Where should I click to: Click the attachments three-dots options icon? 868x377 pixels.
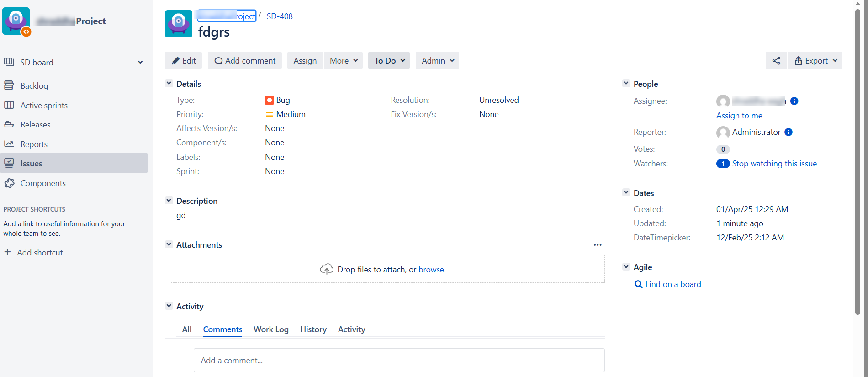597,245
